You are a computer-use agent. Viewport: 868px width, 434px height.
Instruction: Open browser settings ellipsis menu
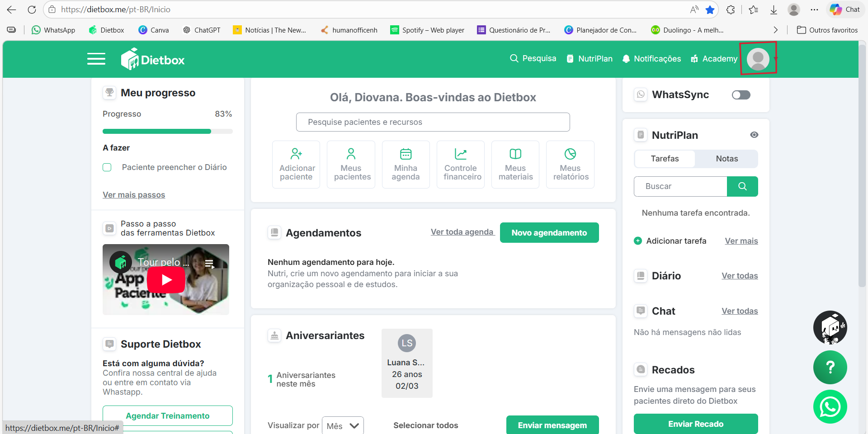pyautogui.click(x=814, y=9)
